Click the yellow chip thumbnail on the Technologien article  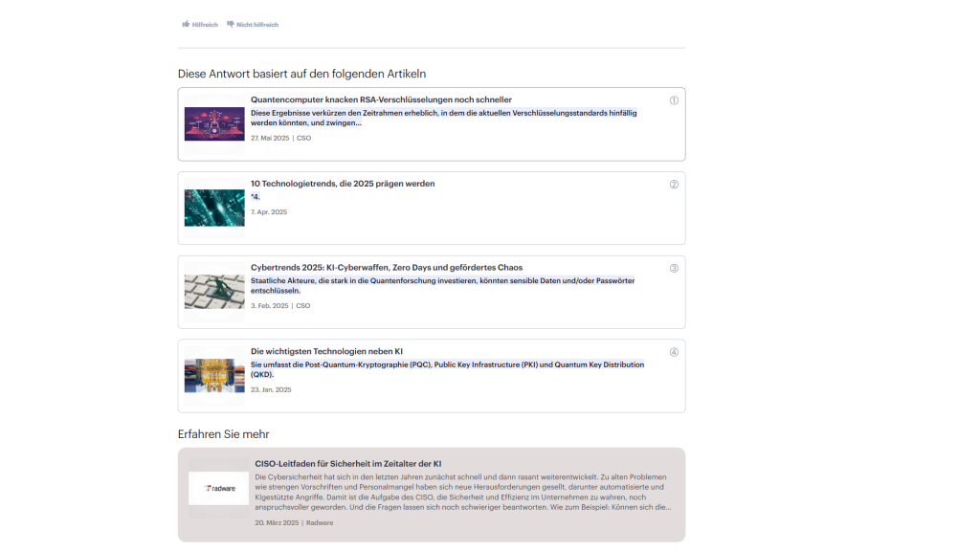tap(213, 375)
